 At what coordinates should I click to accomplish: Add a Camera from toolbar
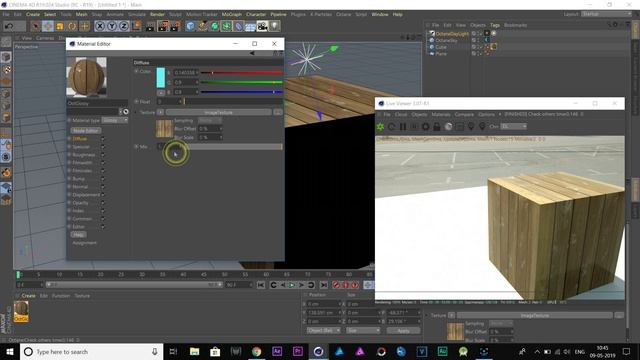point(262,26)
